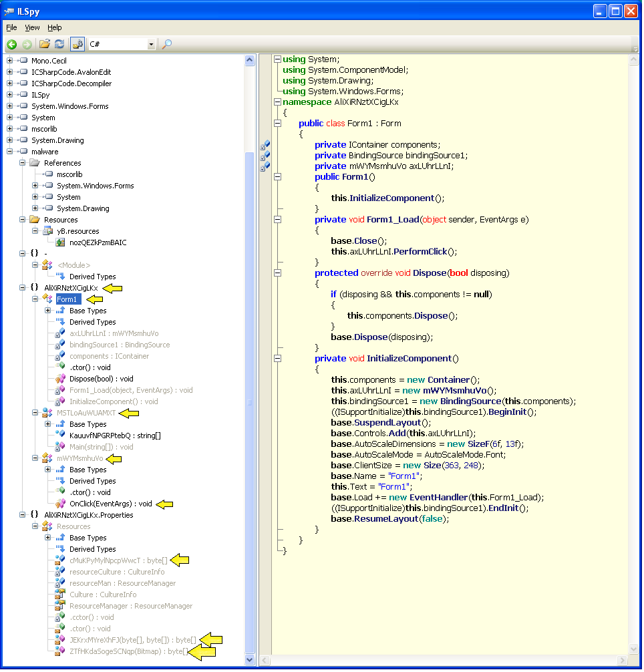Screen dimensions: 644x672
Task: Toggle show internal types button
Action: click(77, 44)
